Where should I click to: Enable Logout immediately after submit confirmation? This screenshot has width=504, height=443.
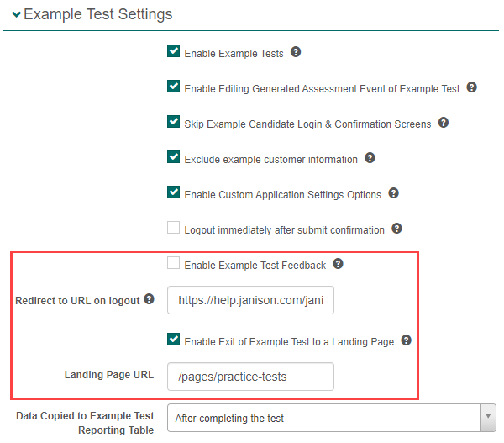click(x=174, y=229)
